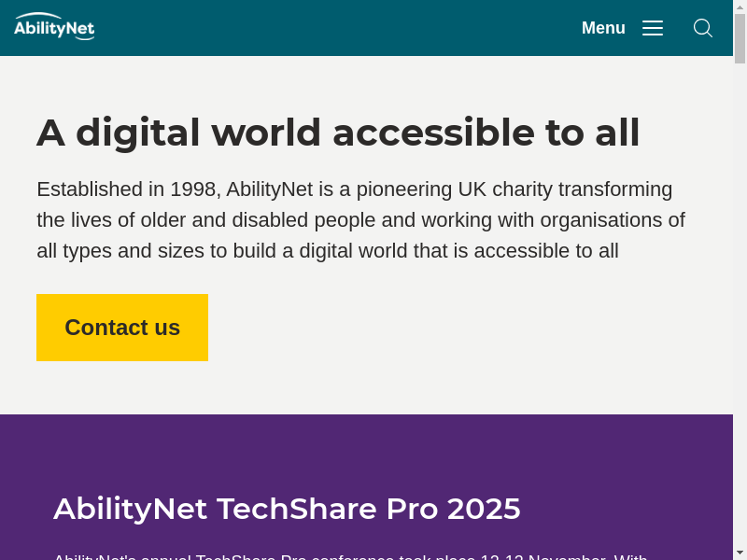This screenshot has height=560, width=747.
Task: Open the "Menu" text label
Action: pyautogui.click(x=603, y=28)
